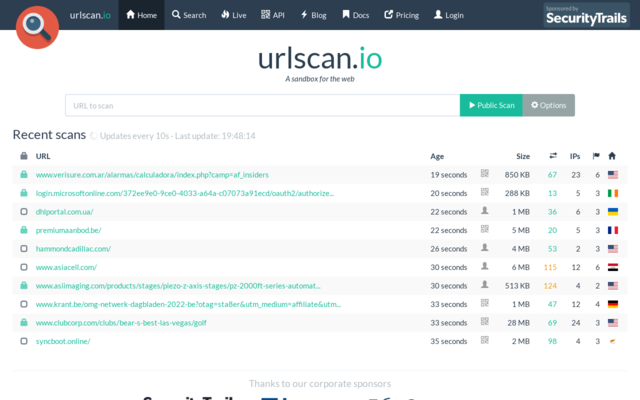Click the lock icon in the URL header
The image size is (640, 400).
click(24, 156)
